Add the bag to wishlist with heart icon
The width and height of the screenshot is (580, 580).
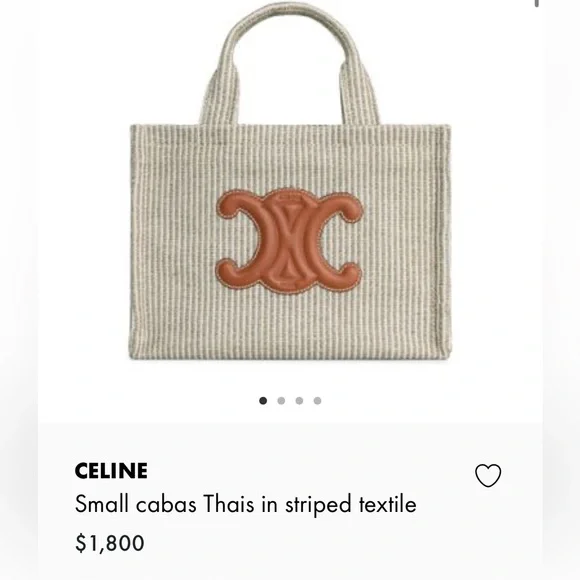click(x=488, y=475)
